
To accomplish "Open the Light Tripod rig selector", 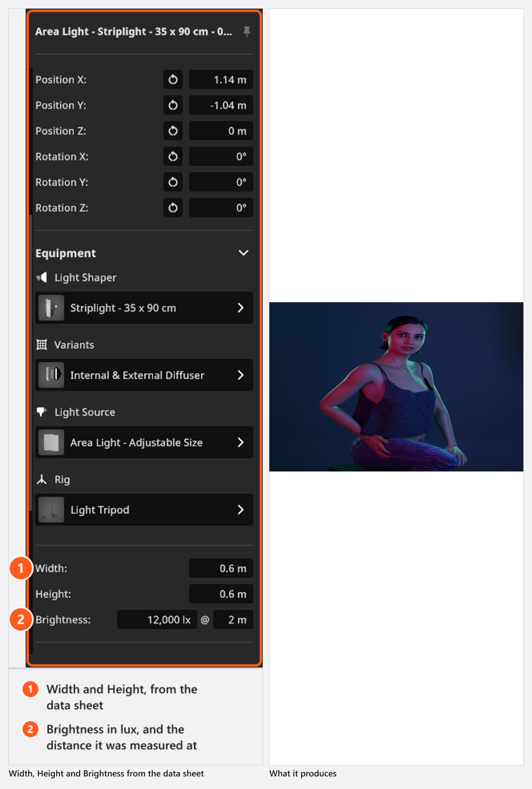I will point(144,510).
